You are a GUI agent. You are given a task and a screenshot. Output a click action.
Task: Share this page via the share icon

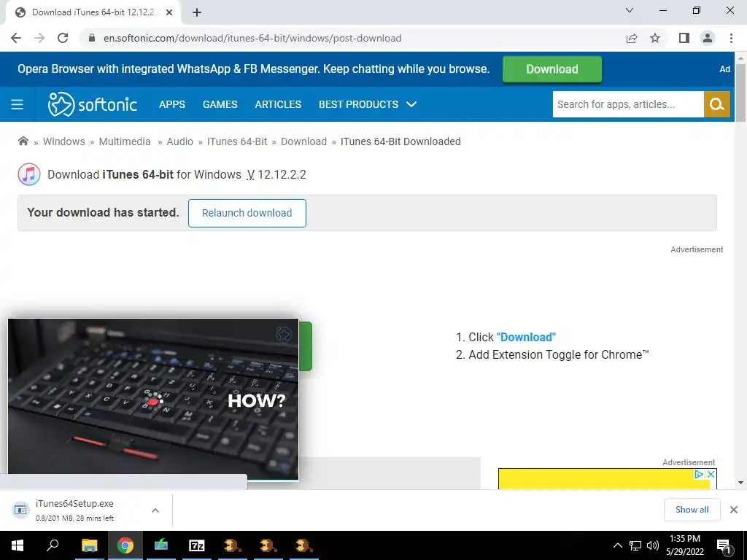click(632, 38)
